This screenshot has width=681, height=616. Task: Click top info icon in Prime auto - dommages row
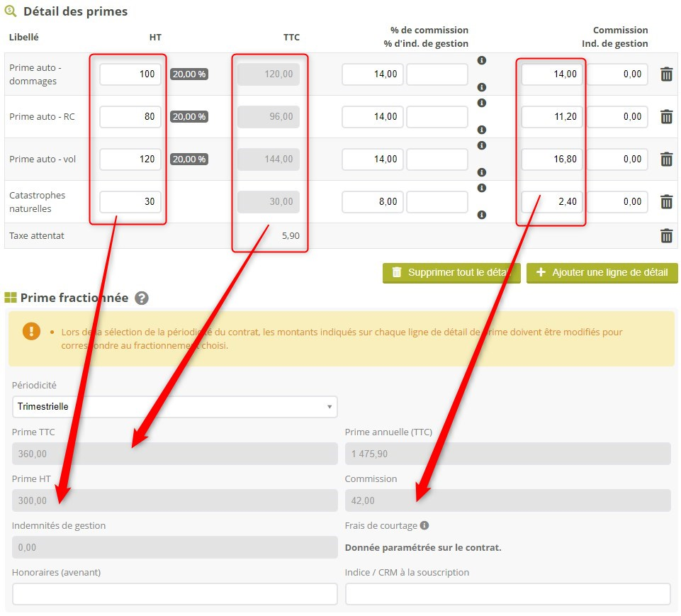click(482, 61)
